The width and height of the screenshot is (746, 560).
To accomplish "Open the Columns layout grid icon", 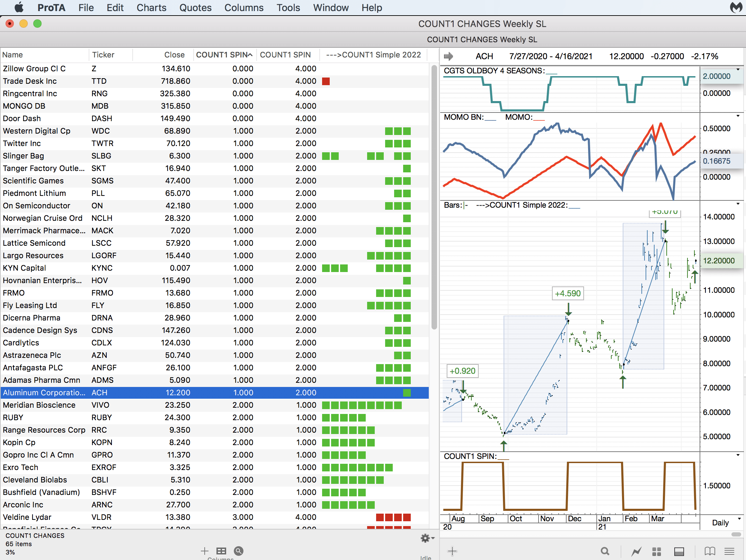I will pos(221,551).
